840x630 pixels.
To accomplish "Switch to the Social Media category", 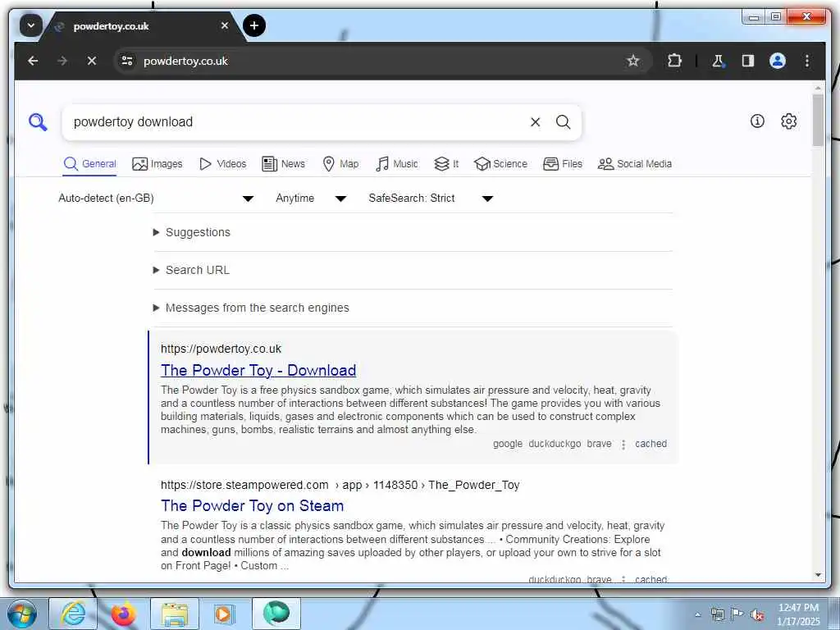I will [635, 164].
